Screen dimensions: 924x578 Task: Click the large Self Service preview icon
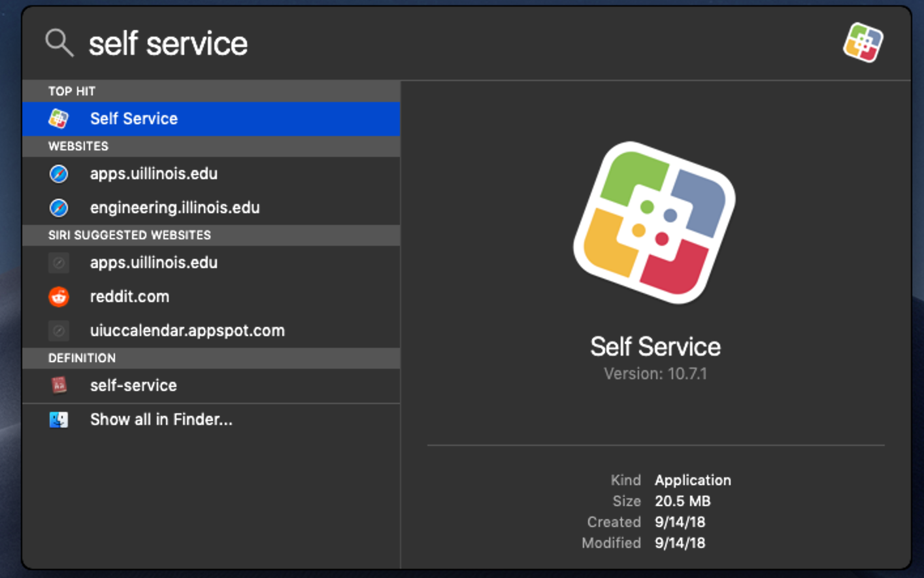point(655,223)
